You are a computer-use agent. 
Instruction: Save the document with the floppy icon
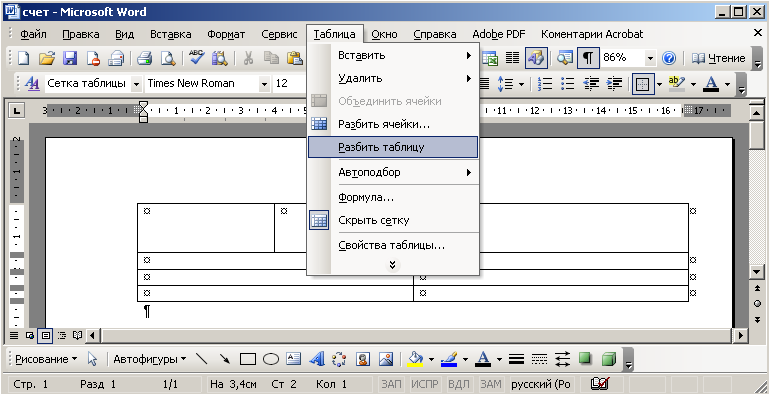pyautogui.click(x=70, y=58)
